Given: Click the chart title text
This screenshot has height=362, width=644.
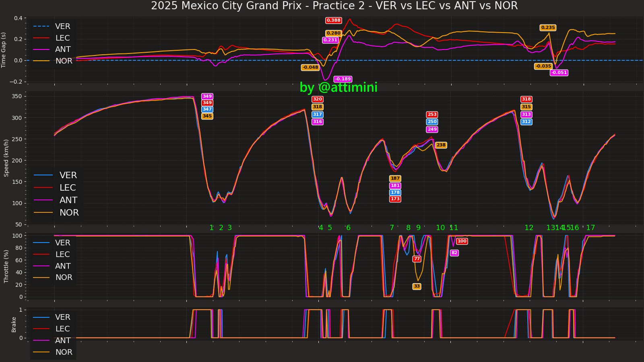Looking at the screenshot, I should (x=334, y=6).
